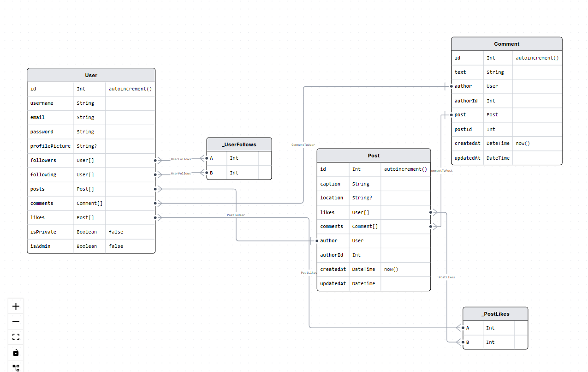Click the Comment[] type in User table

click(89, 203)
